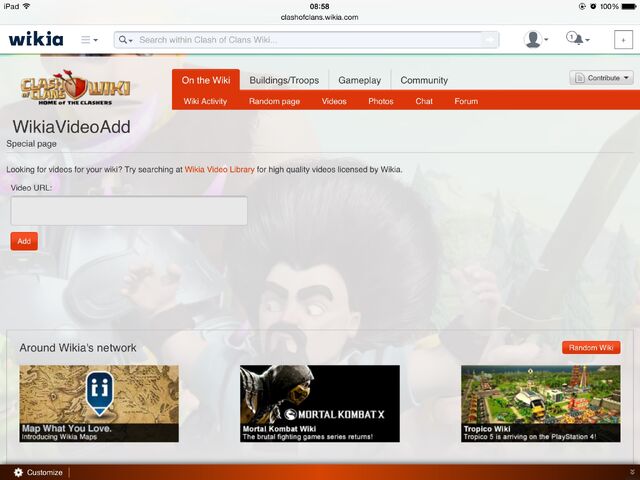Tap the plus tab button in the browser

(x=623, y=40)
